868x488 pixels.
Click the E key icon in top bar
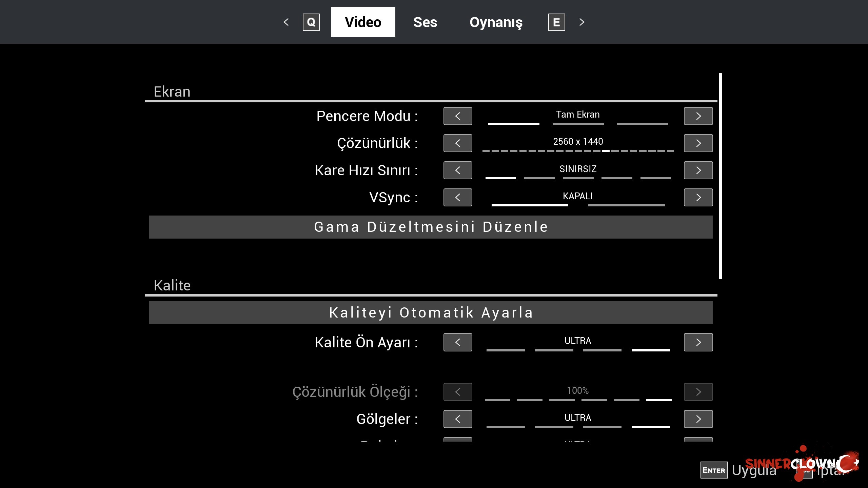coord(556,22)
